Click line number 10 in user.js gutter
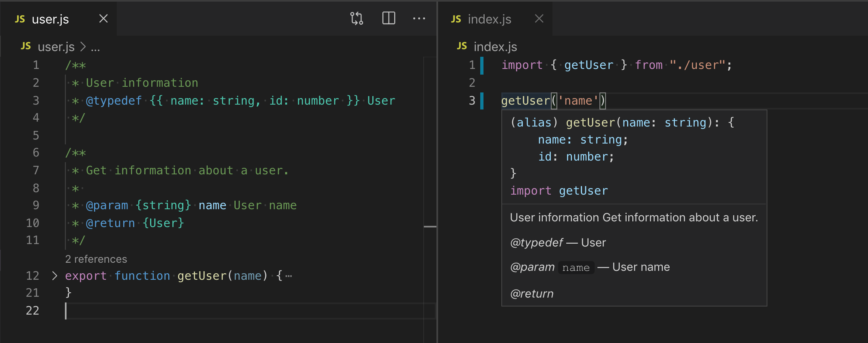 click(32, 223)
